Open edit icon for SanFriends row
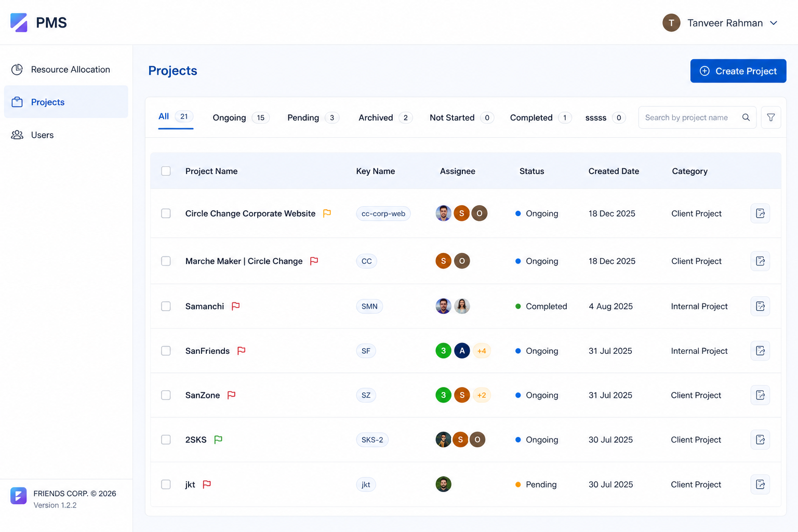Screen dimensions: 798x532 [760, 351]
